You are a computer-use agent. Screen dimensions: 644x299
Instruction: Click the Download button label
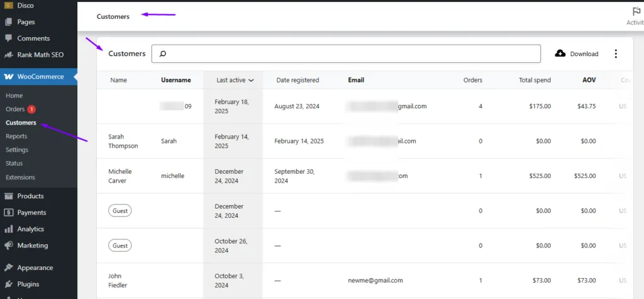coord(584,54)
